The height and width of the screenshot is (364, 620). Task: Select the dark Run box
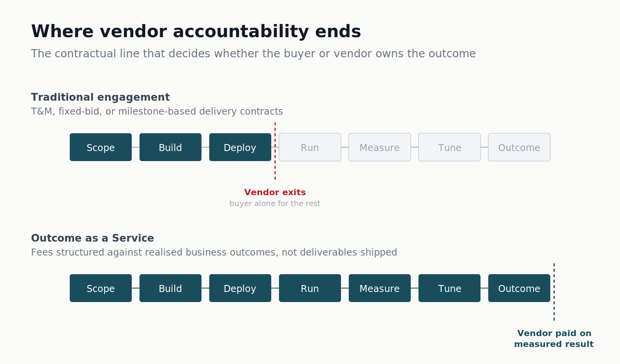(310, 288)
